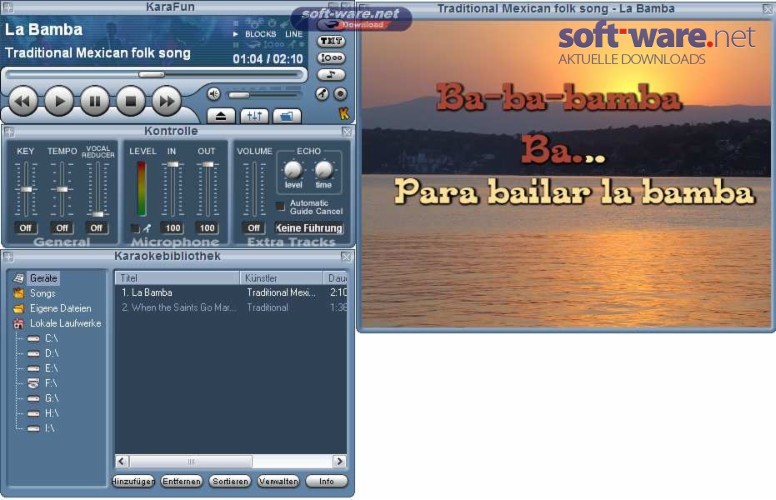Screen dimensions: 776x500
Task: Turn the ECHO level knob
Action: 293,170
